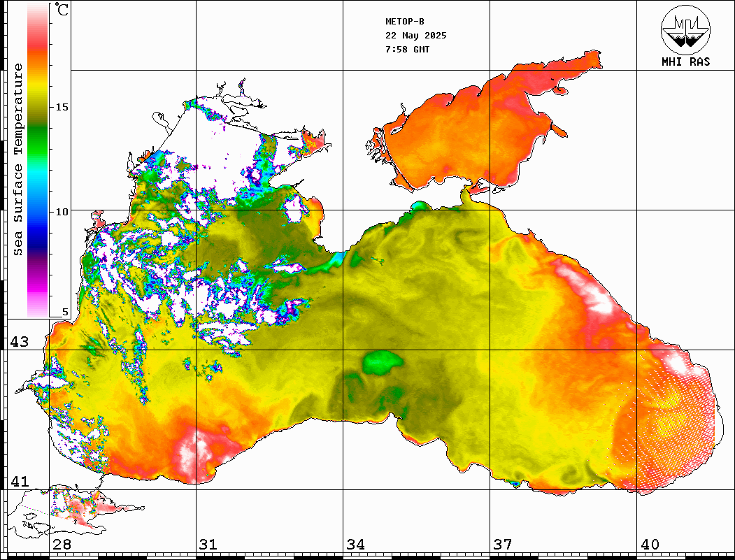Click the "15" tick on temperature scale
Viewport: 735px width, 560px height.
tap(62, 107)
